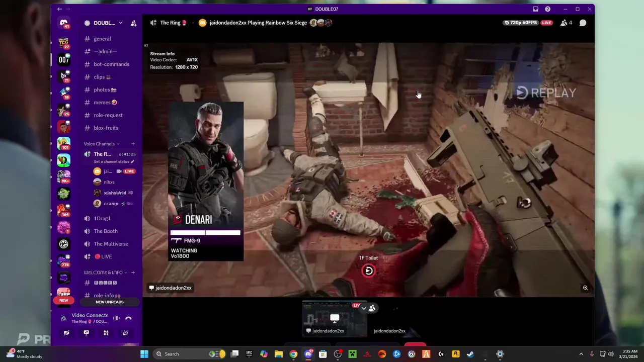Toggle noise suppression waveform icon

(116, 318)
